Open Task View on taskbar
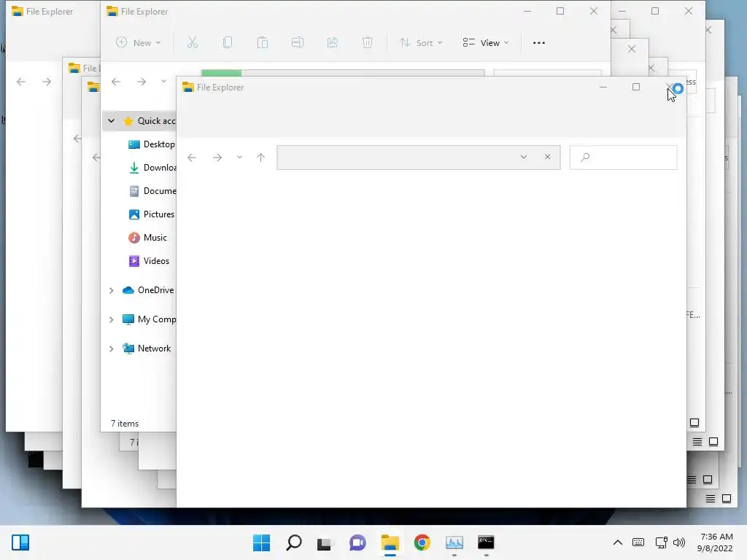This screenshot has width=747, height=560. click(x=325, y=542)
